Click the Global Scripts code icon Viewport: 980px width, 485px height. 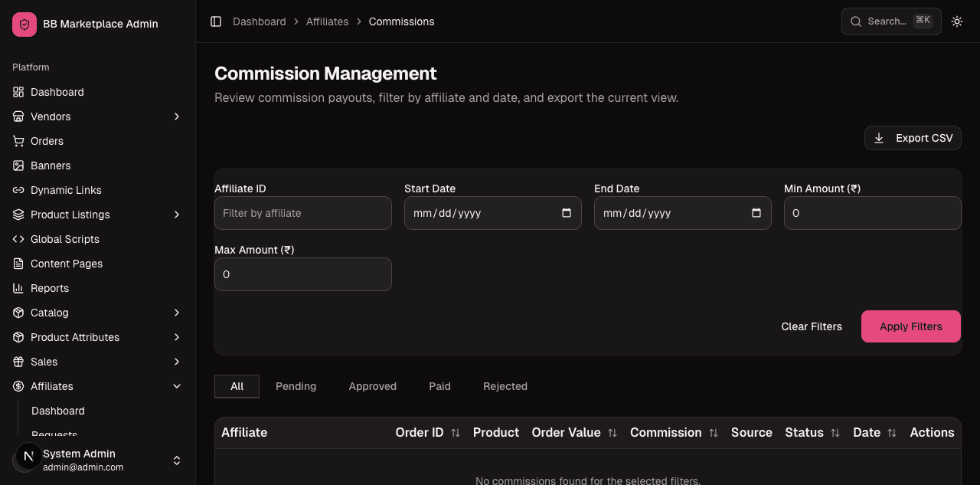pos(18,239)
